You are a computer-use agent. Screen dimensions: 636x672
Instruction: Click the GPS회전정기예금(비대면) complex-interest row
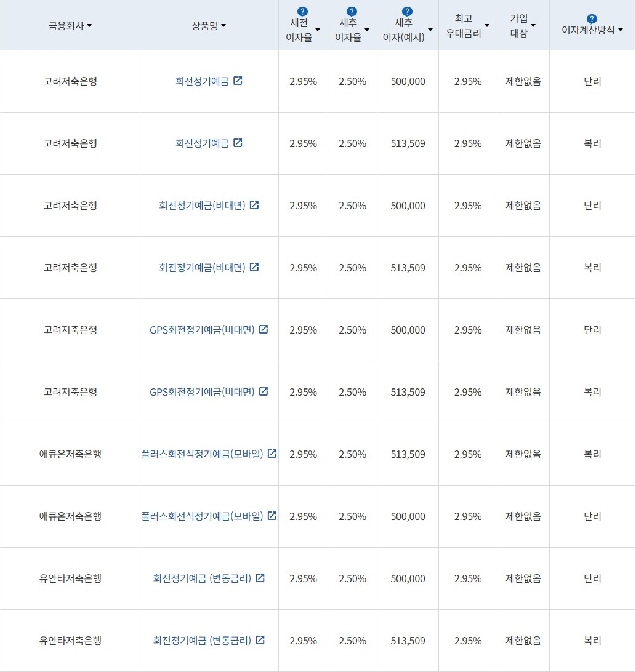(x=318, y=391)
